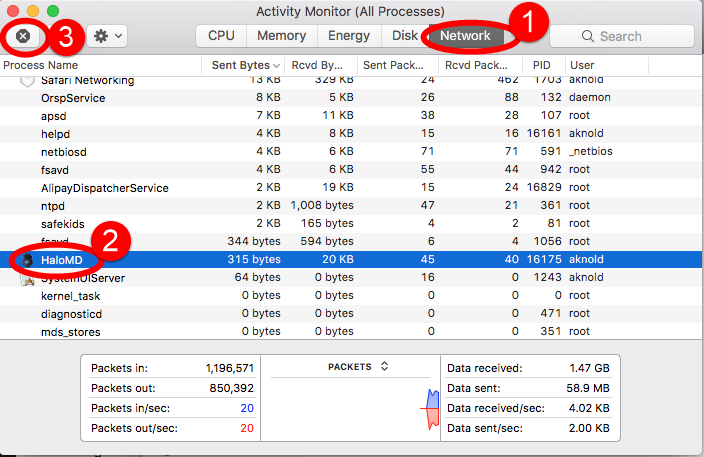Select the Network tab
This screenshot has height=457, width=704.
coord(466,36)
